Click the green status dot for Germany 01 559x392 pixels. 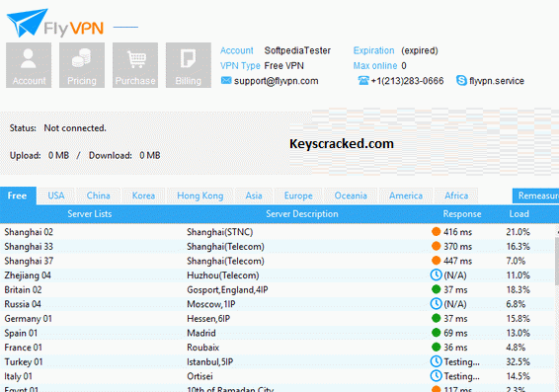[436, 318]
